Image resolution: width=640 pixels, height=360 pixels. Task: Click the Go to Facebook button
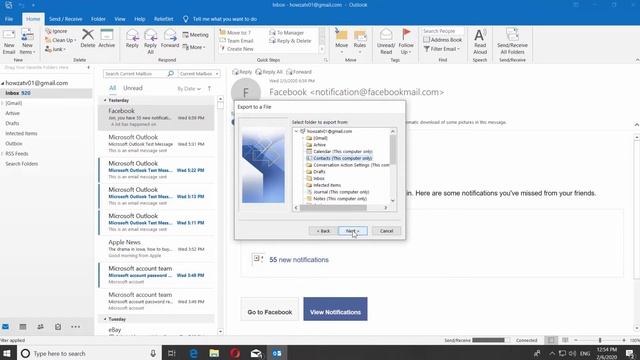[269, 309]
